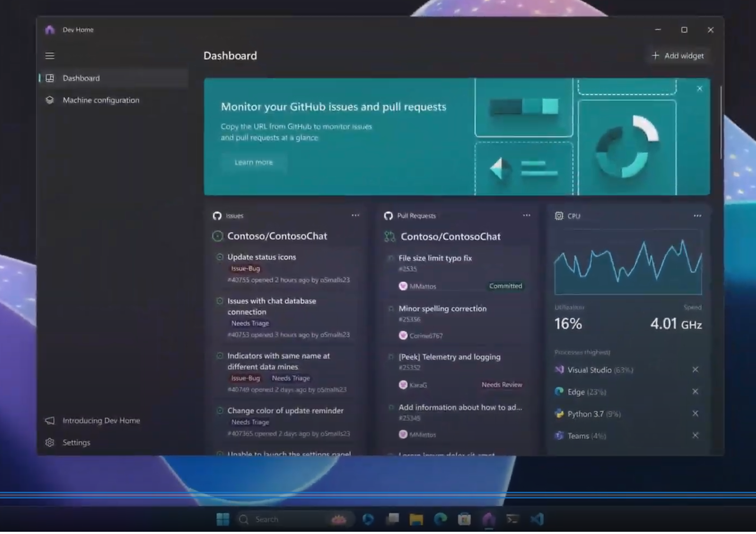
Task: Click Contoso/ContosoChat title in Issues widget
Action: (x=277, y=236)
